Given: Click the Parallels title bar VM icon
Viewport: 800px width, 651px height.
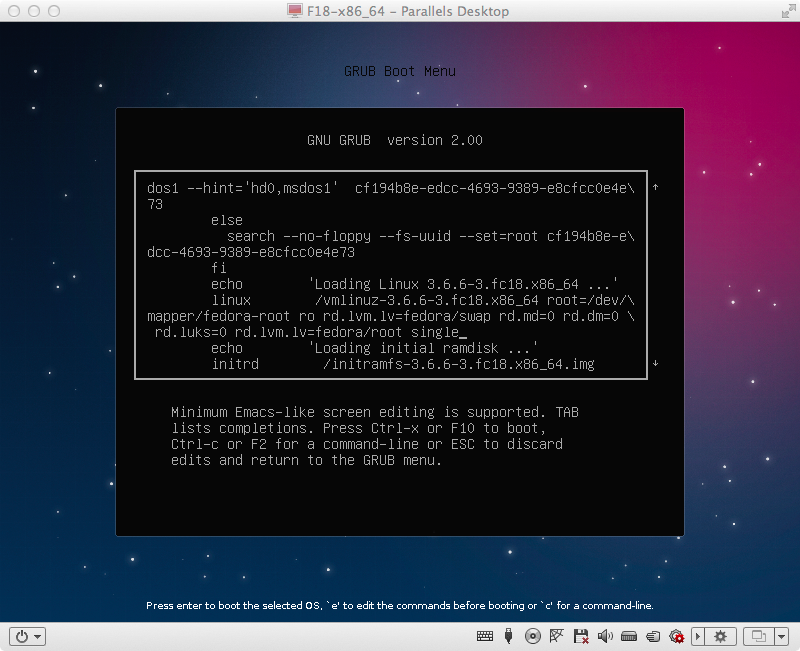Looking at the screenshot, I should [294, 11].
